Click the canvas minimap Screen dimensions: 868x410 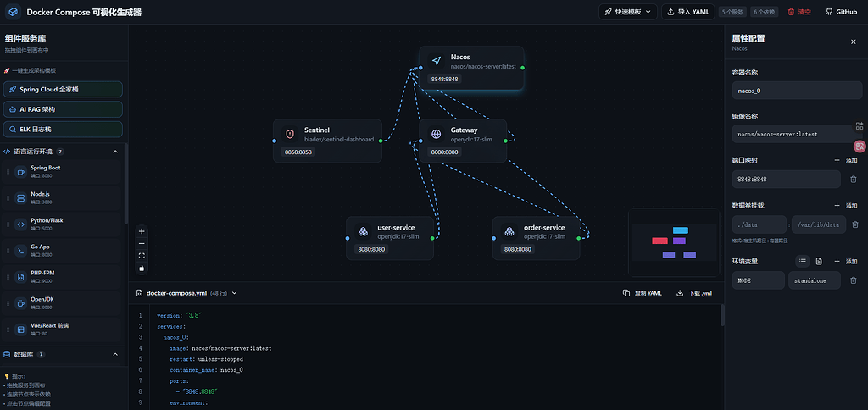673,242
